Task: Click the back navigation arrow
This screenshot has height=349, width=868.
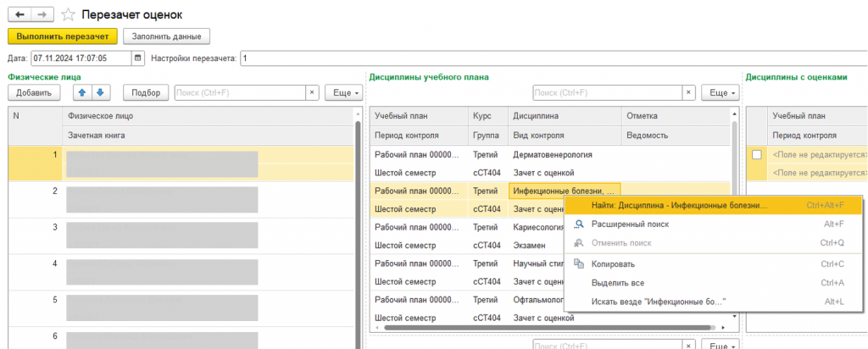Action: pos(21,14)
